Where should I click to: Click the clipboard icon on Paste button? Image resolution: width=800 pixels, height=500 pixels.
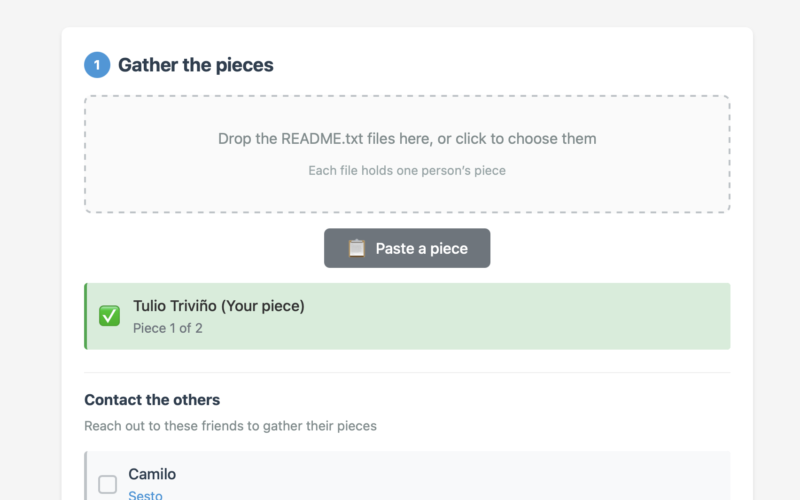pyautogui.click(x=356, y=248)
